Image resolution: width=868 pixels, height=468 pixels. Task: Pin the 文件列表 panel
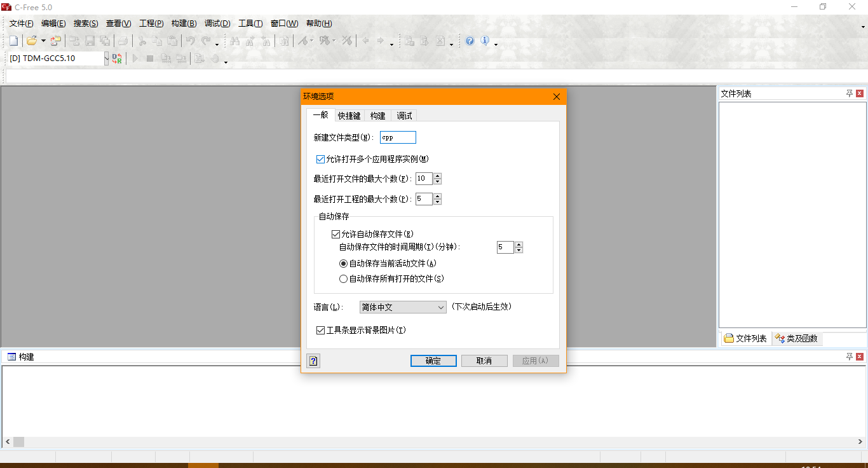coord(850,93)
